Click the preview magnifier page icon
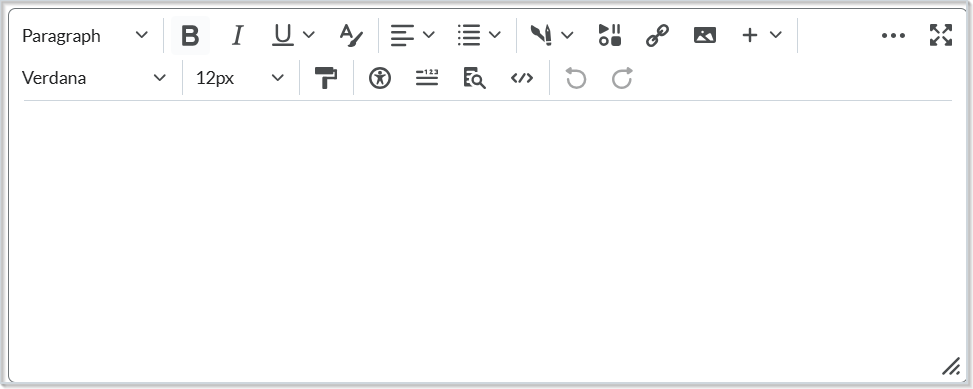The height and width of the screenshot is (389, 973). point(475,78)
